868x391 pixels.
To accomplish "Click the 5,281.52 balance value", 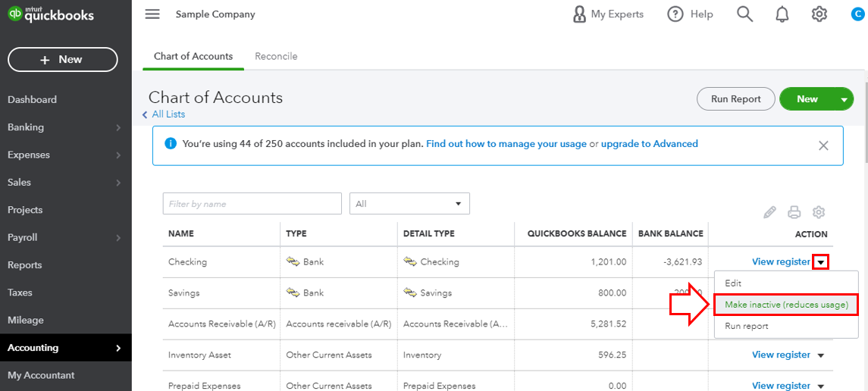I will coord(609,324).
